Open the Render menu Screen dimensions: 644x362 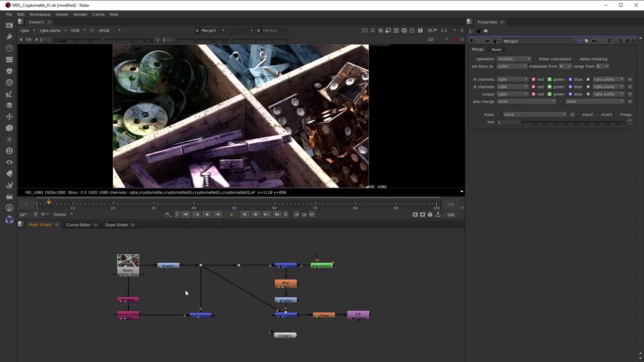click(x=80, y=14)
